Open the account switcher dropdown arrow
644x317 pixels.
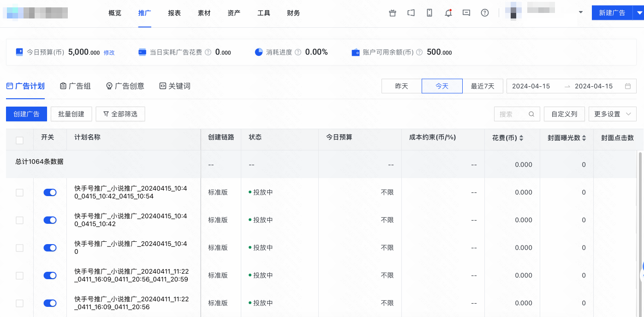pos(580,13)
